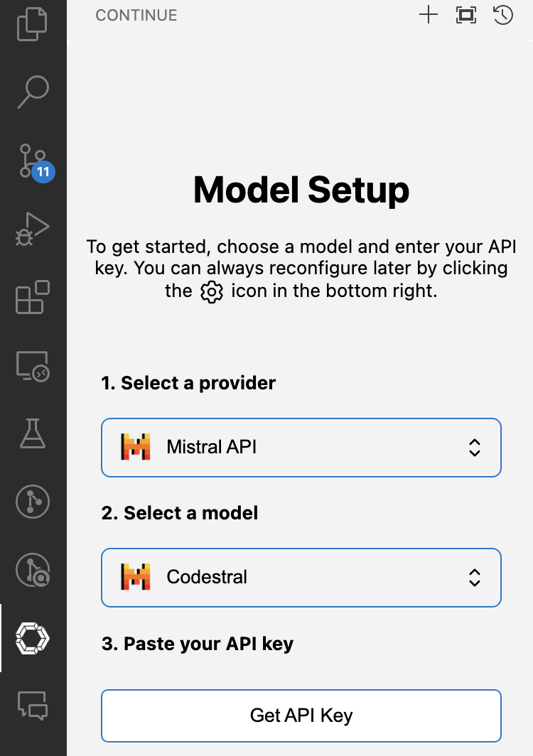533x756 pixels.
Task: Click the CONTINUE panel title
Action: click(136, 15)
